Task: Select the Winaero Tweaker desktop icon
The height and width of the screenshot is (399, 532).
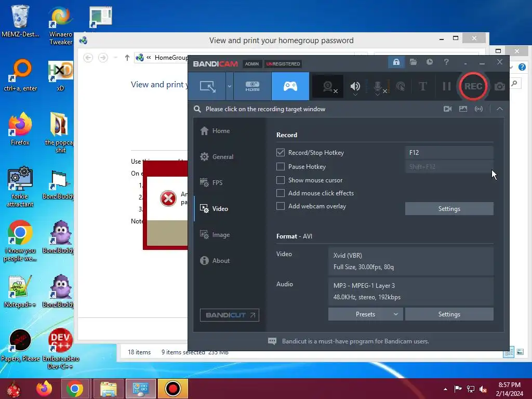Action: [60, 25]
